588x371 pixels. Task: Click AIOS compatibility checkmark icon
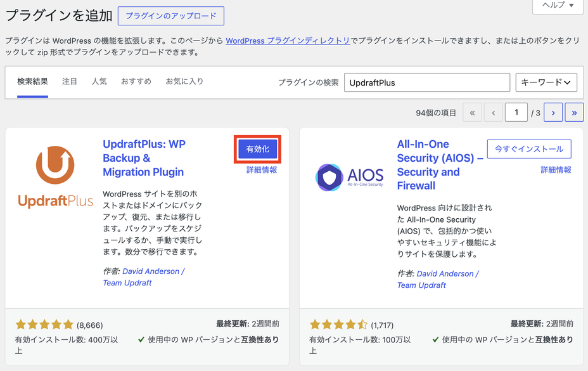coord(435,340)
